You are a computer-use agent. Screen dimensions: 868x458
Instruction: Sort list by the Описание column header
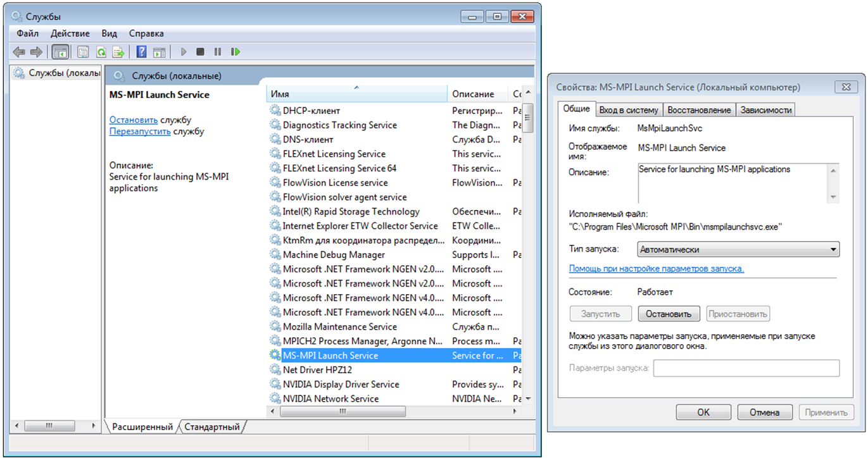(x=477, y=94)
